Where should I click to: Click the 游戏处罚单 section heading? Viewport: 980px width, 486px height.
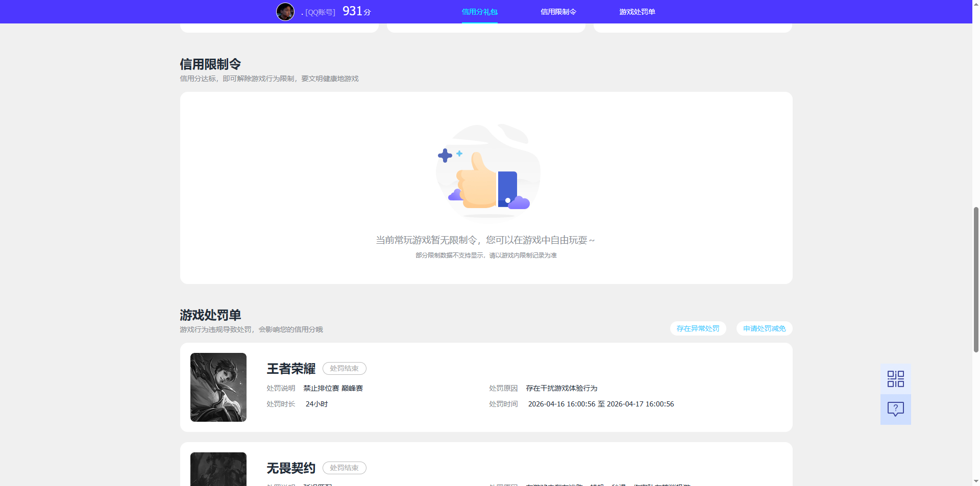210,315
